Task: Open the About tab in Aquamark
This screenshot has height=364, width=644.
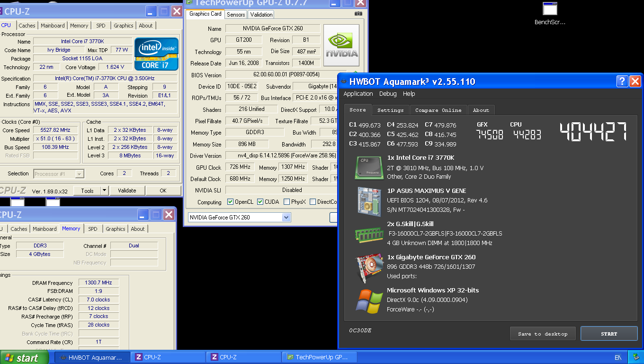Action: pos(481,110)
